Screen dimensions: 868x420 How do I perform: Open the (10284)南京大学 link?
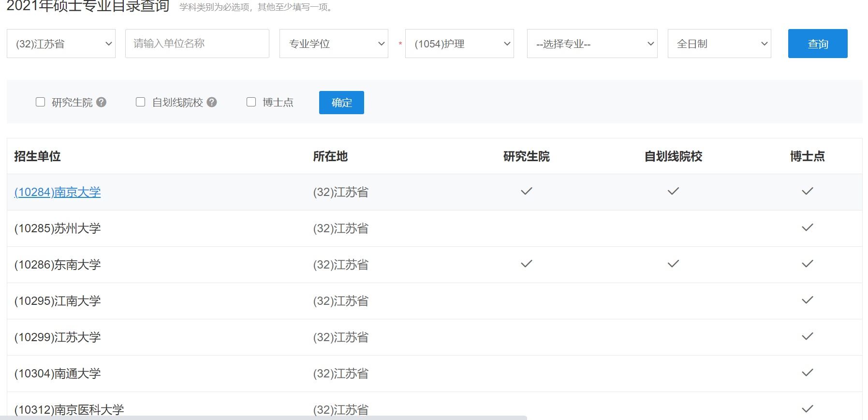(x=58, y=192)
